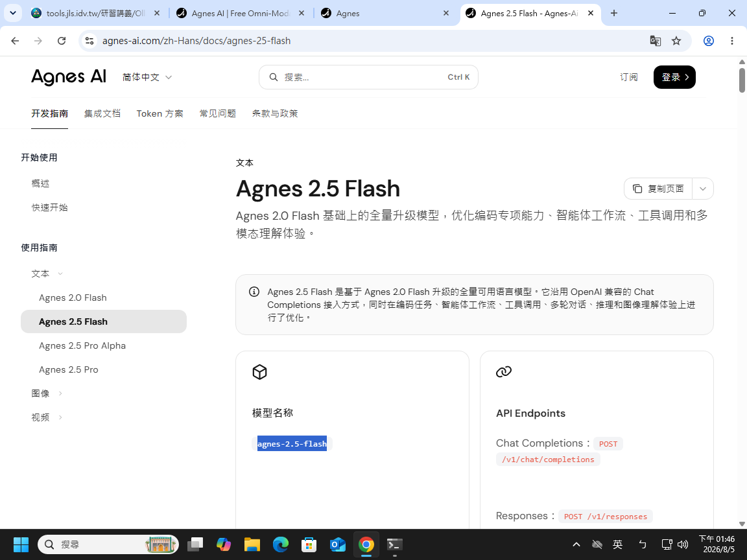Click the black 登录 login button
Screen dimensions: 747x560
click(x=674, y=77)
